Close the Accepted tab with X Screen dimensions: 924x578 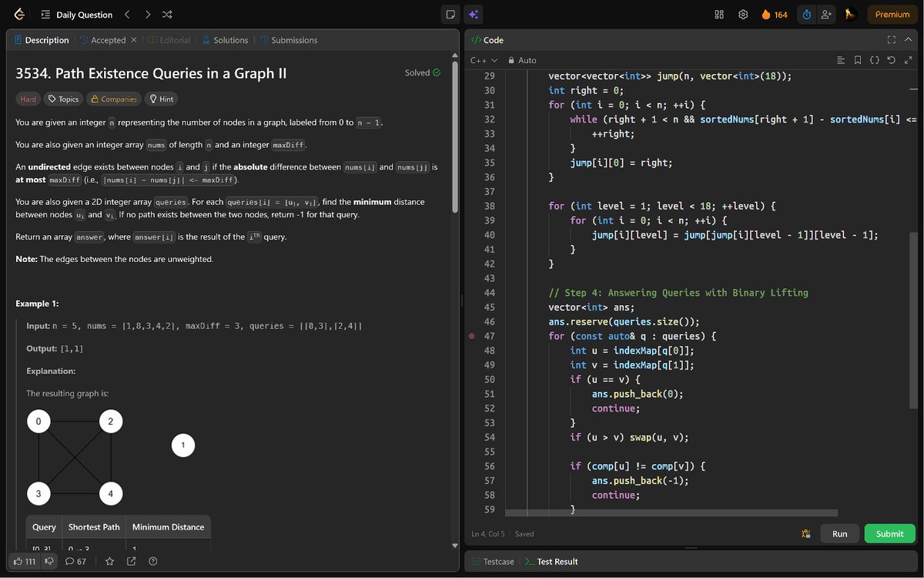tap(134, 40)
